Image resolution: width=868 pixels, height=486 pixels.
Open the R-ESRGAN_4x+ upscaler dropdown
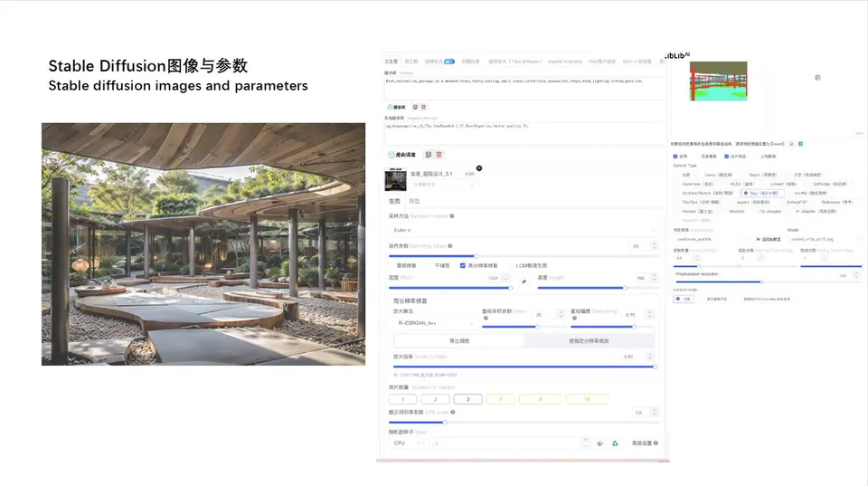click(435, 323)
